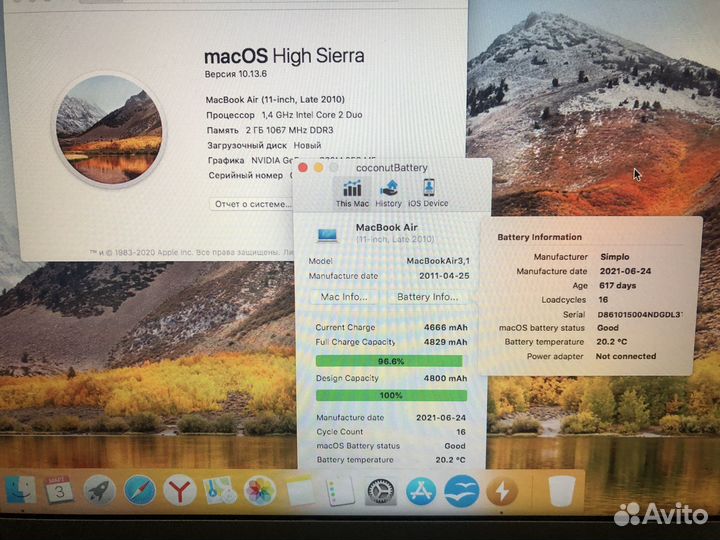Open Notes app in the Dock
The image size is (720, 540).
pos(300,491)
